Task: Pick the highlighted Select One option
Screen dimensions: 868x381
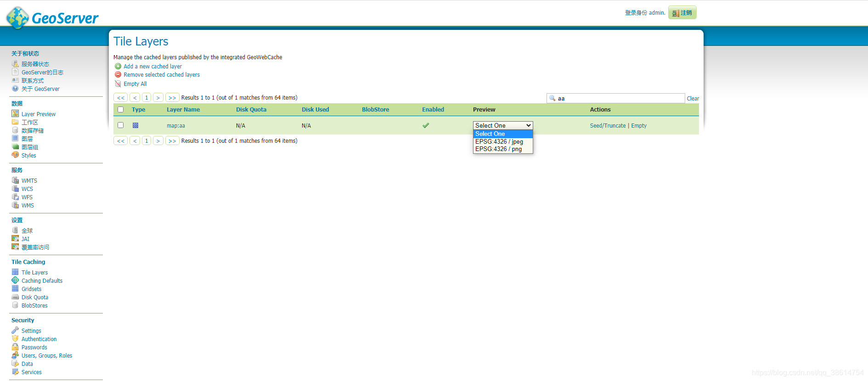Action: pos(503,134)
